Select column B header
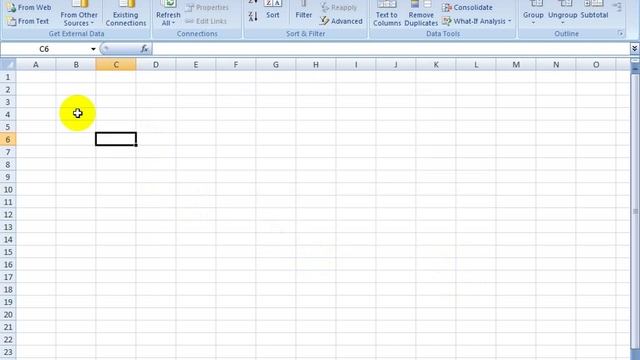 (x=76, y=64)
